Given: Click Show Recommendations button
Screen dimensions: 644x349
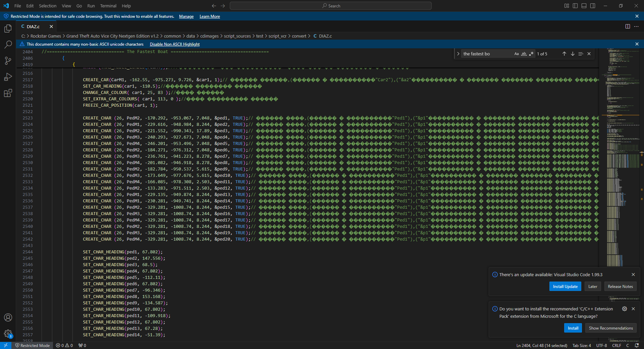Looking at the screenshot, I should 611,328.
